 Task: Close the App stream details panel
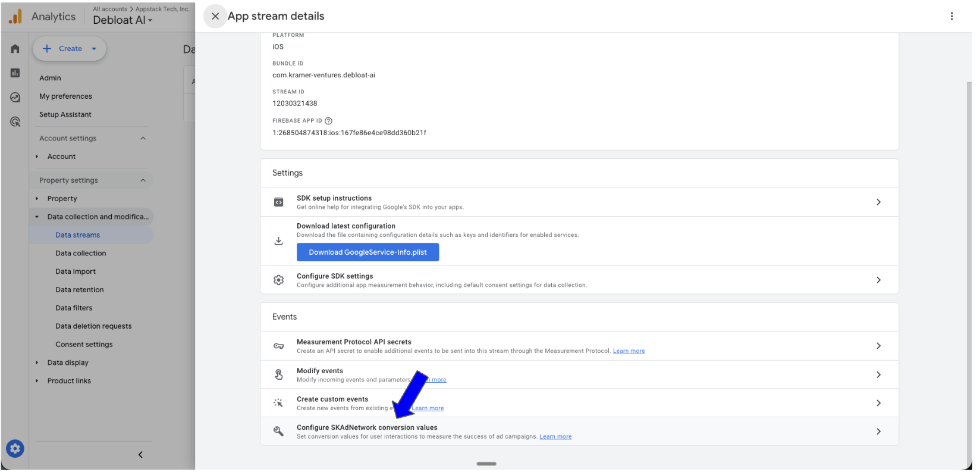(215, 16)
